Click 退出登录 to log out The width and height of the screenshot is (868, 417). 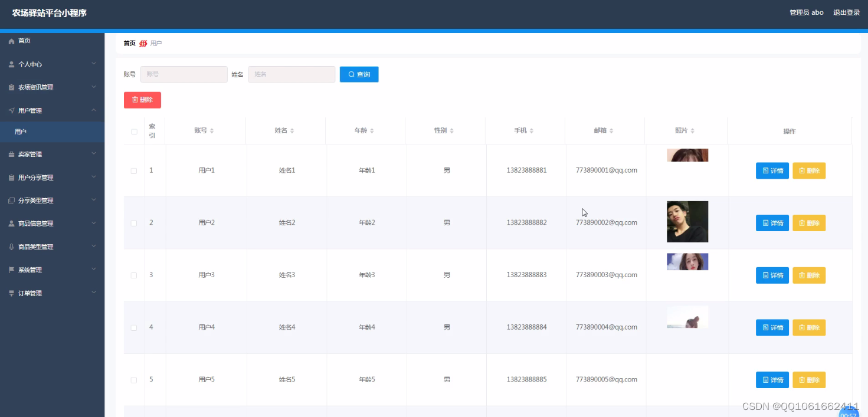pos(846,12)
